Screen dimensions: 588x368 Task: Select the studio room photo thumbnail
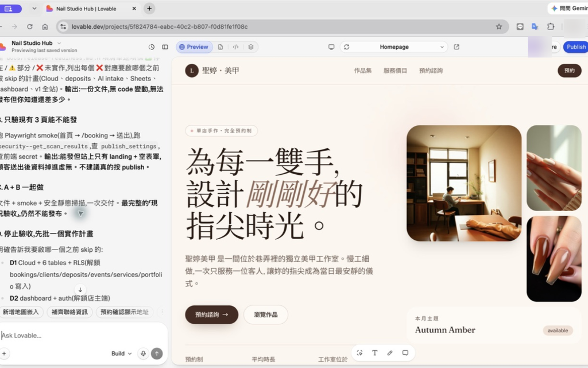click(x=464, y=183)
